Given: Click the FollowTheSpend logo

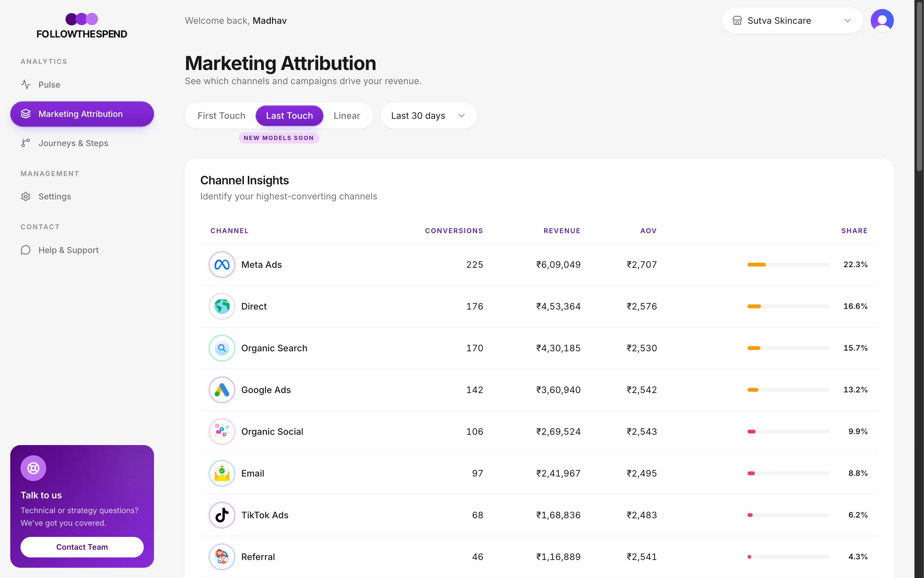Looking at the screenshot, I should click(x=82, y=26).
